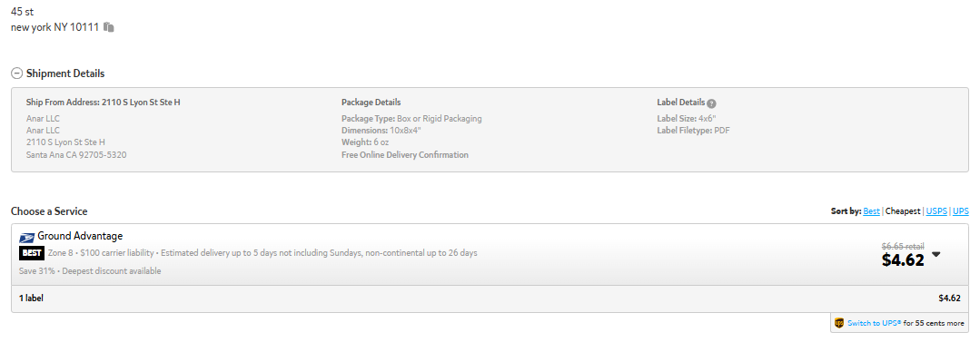Open the Label Details help tooltip icon
980x362 pixels.
coord(711,103)
